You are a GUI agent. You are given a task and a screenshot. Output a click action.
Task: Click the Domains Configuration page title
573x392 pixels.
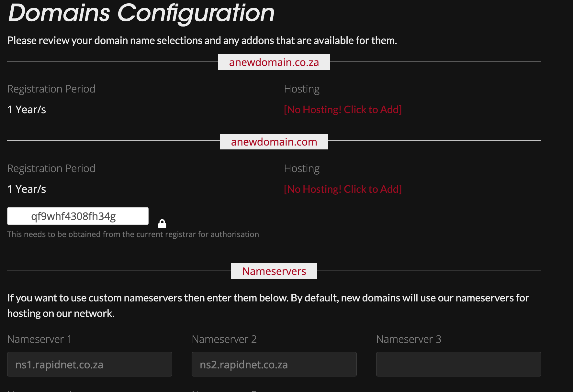point(141,13)
